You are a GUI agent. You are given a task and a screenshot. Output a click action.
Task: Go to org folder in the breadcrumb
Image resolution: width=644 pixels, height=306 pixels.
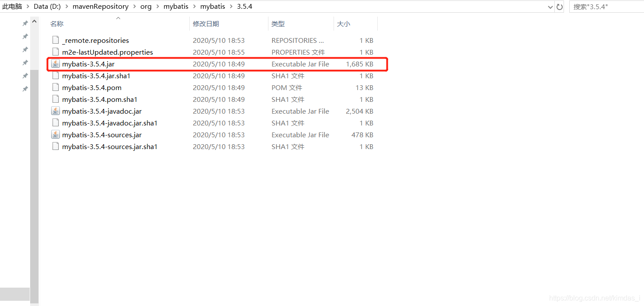(146, 7)
